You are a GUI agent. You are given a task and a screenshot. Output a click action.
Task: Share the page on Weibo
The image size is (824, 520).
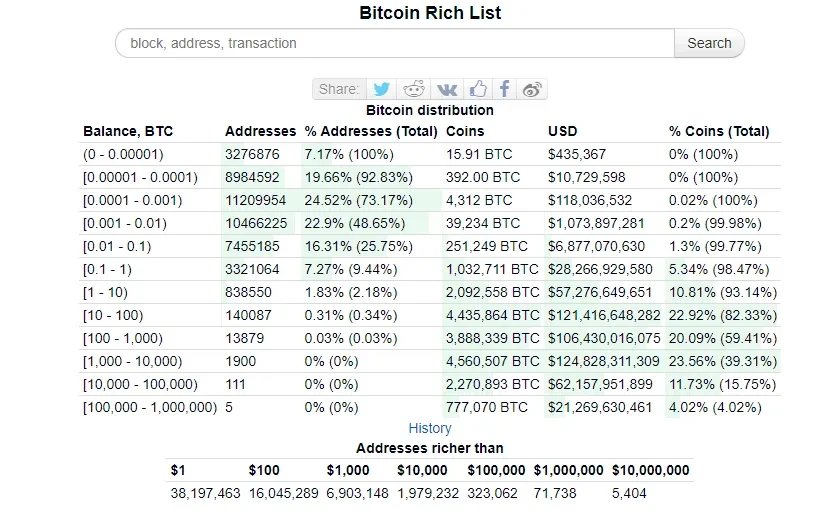click(x=532, y=89)
